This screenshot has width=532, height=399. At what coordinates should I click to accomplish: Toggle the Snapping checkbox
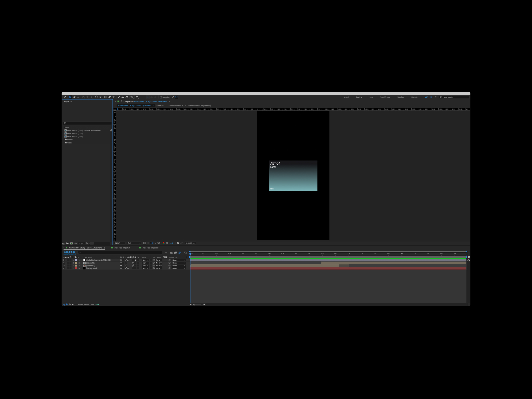161,97
